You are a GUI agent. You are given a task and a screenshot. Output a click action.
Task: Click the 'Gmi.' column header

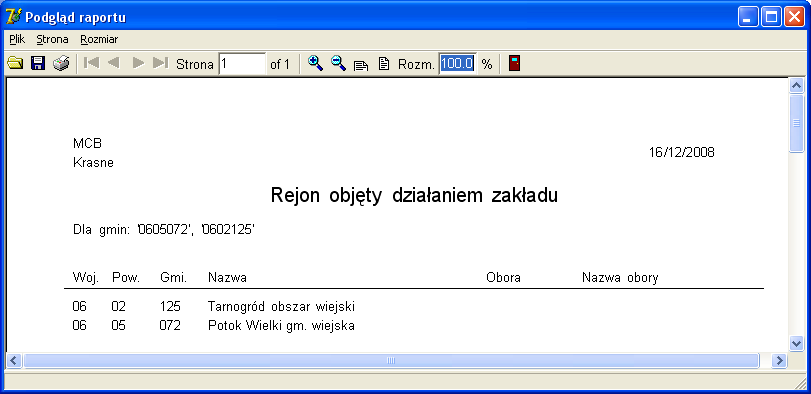click(x=173, y=278)
